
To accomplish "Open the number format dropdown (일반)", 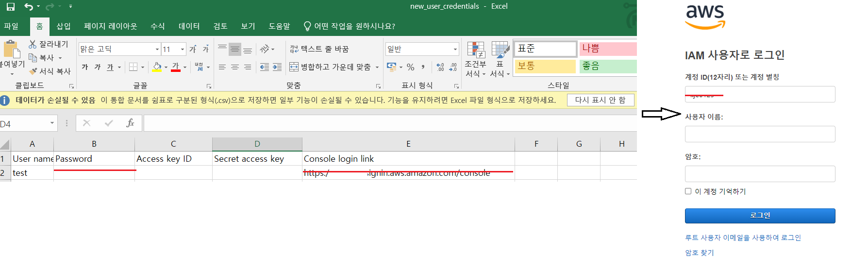I will pyautogui.click(x=455, y=49).
